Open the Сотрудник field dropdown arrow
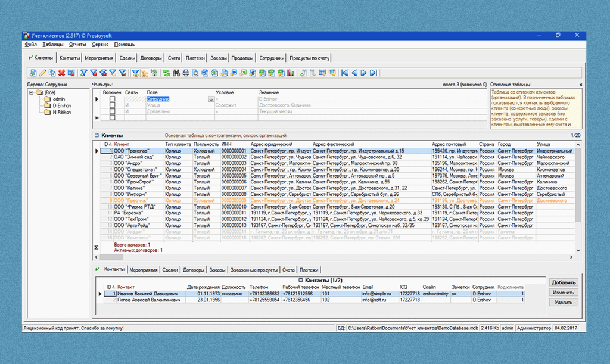The width and height of the screenshot is (610, 364). tap(211, 99)
